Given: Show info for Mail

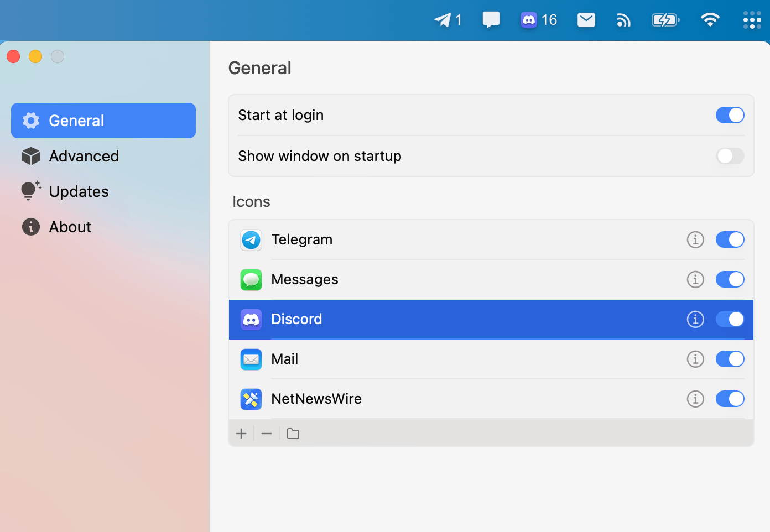Looking at the screenshot, I should 695,359.
